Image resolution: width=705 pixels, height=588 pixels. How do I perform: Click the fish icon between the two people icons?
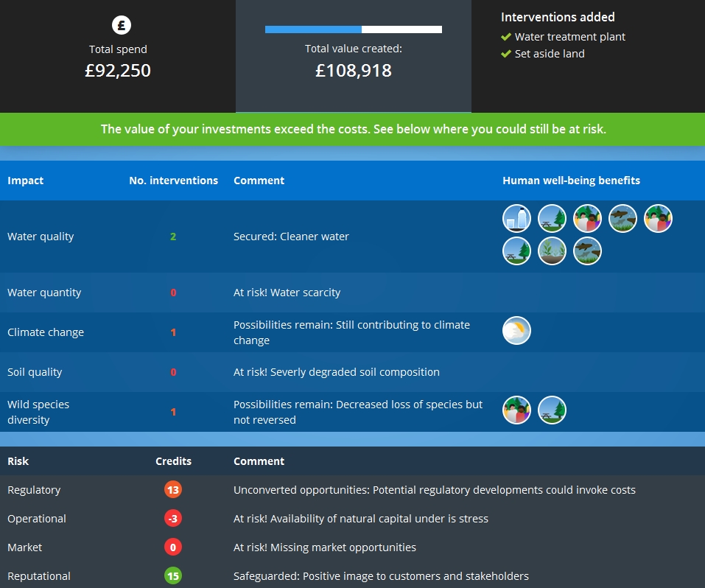(x=622, y=219)
